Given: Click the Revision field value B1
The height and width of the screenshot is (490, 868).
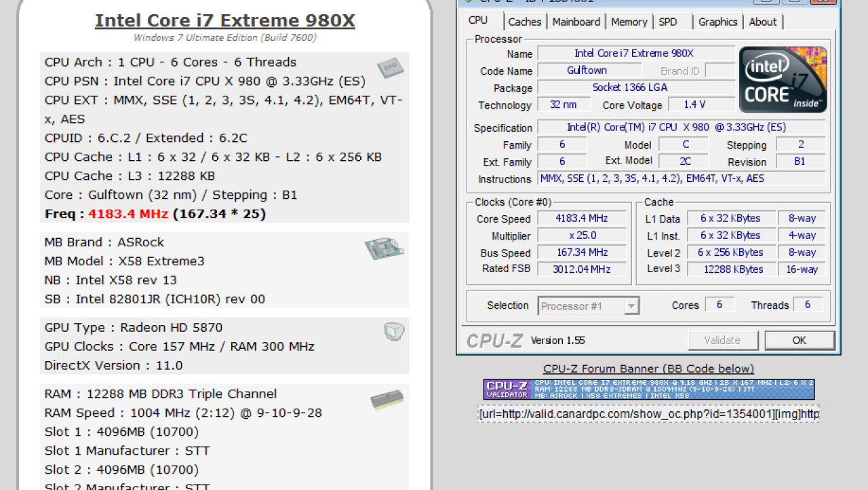Looking at the screenshot, I should [x=801, y=162].
